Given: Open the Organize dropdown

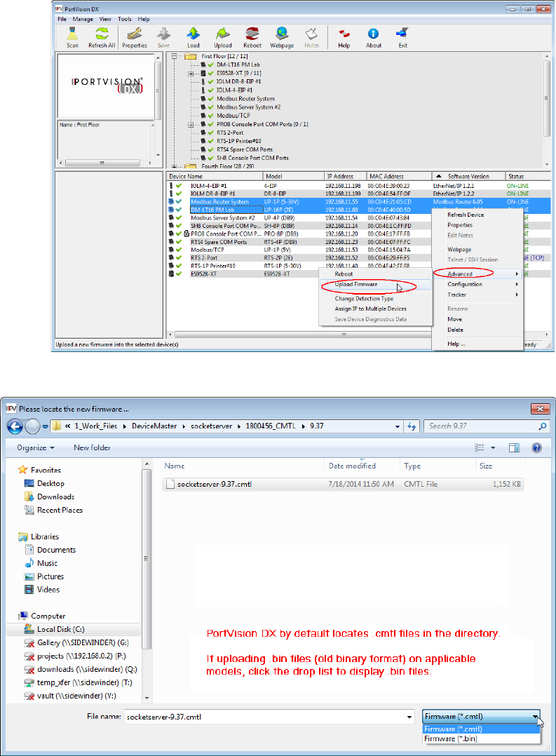Looking at the screenshot, I should tap(36, 448).
